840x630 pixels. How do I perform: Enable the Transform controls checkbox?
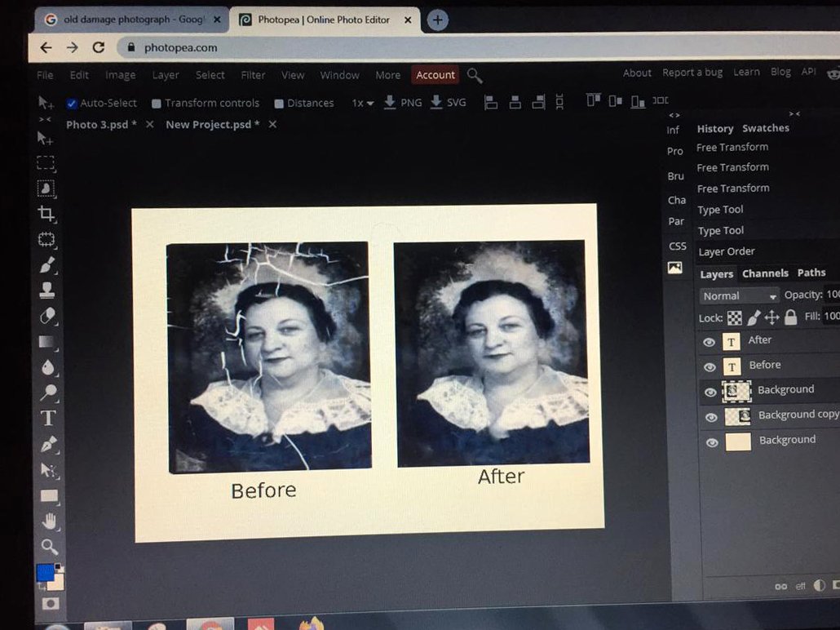point(157,104)
